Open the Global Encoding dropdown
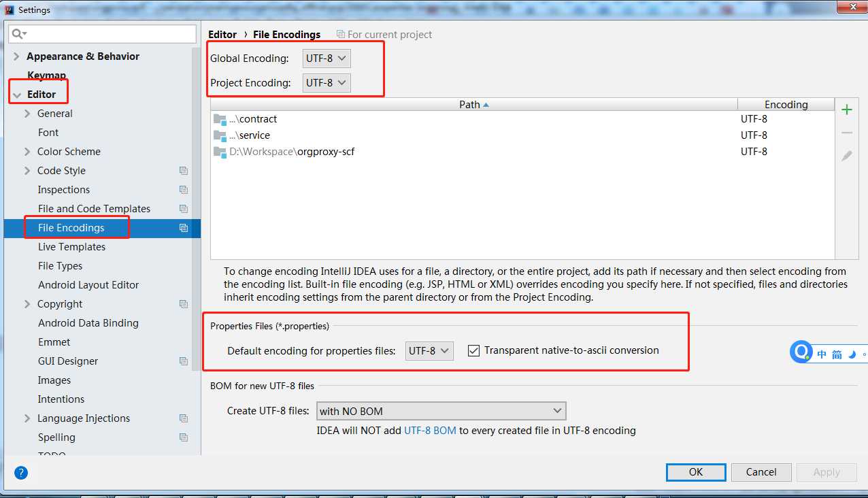This screenshot has height=498, width=868. (327, 59)
